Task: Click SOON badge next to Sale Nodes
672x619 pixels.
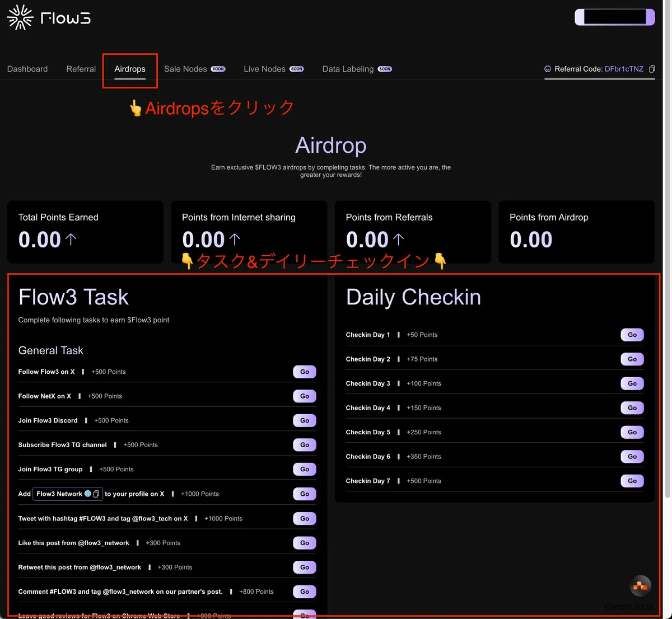Action: [x=218, y=69]
